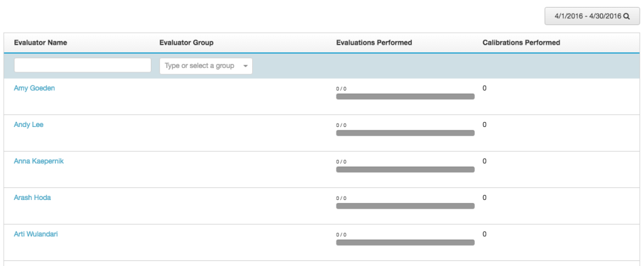Screen dimensions: 644x266
Task: Click Anna Kaepernik's evaluations progress bar
Action: pos(406,170)
